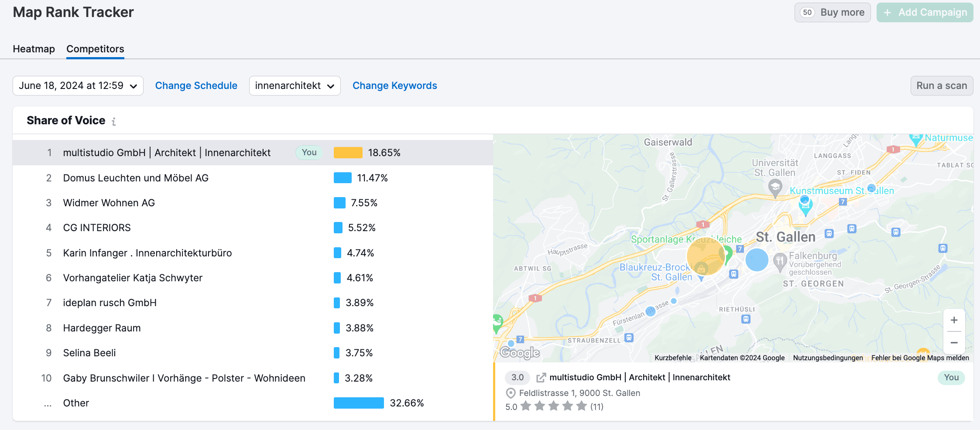Click the Google logo on the map
The image size is (980, 430).
click(x=520, y=352)
